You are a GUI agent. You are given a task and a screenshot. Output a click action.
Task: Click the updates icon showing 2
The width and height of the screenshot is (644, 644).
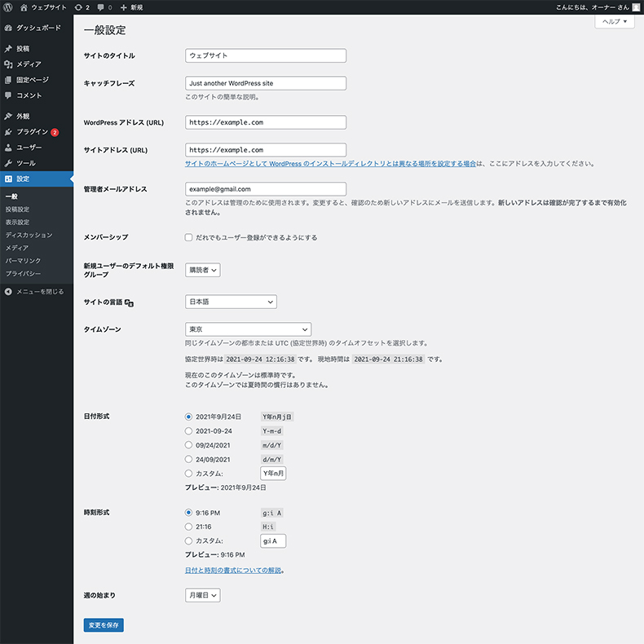point(77,7)
